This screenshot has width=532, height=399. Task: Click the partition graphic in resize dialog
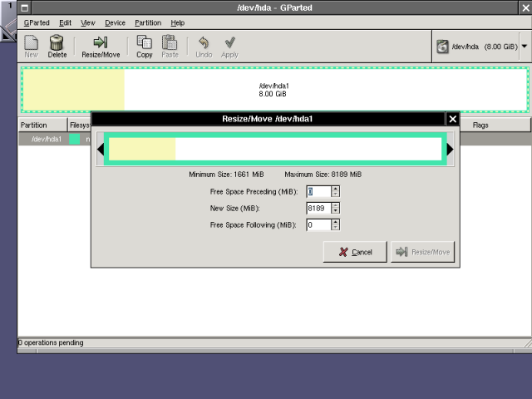(x=275, y=150)
